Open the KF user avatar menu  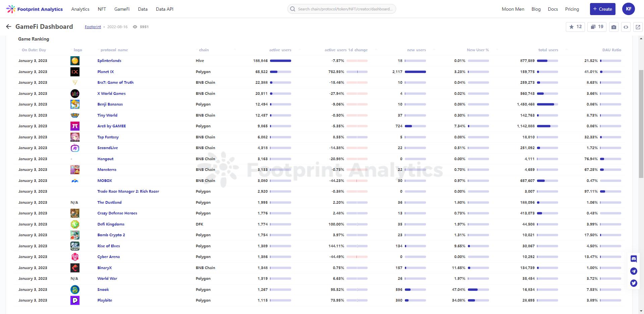tap(628, 9)
